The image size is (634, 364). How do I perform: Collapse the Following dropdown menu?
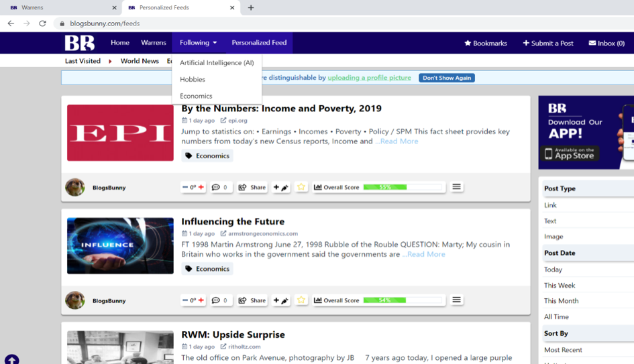pyautogui.click(x=198, y=43)
